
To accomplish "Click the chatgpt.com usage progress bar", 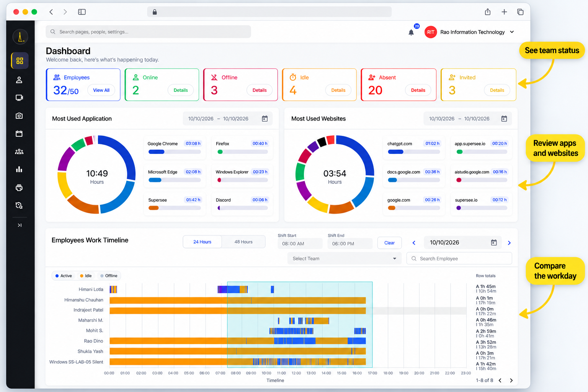I will [414, 152].
